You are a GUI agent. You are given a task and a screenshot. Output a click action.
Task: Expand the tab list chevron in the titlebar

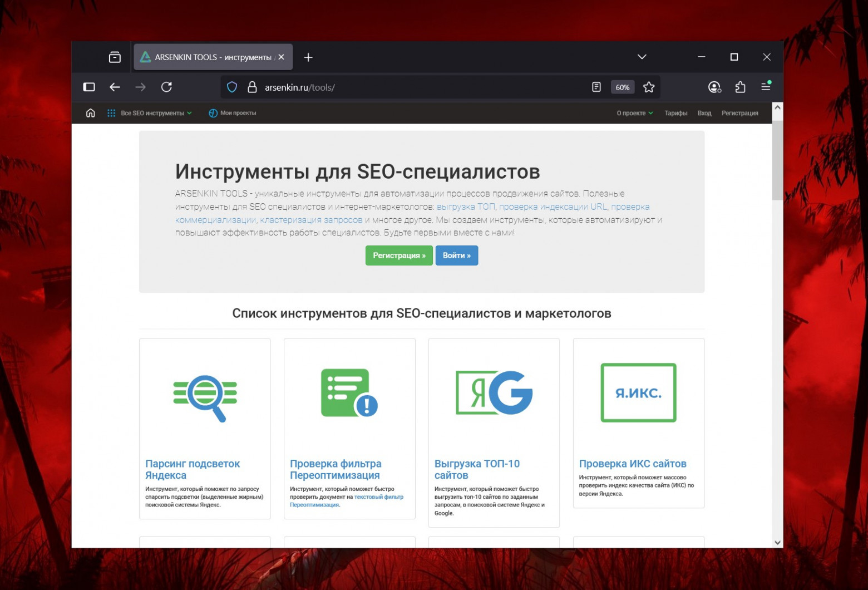(x=642, y=57)
